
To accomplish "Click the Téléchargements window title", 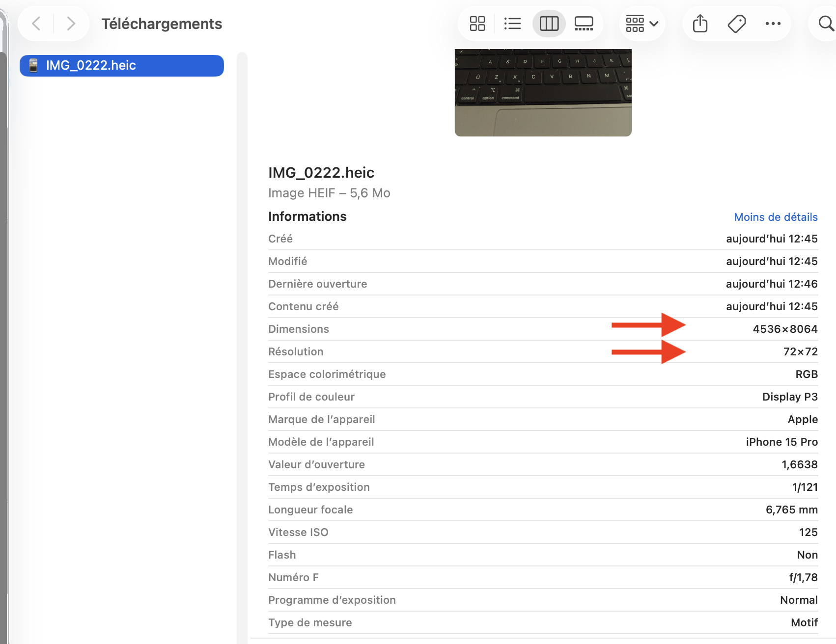I will click(162, 24).
